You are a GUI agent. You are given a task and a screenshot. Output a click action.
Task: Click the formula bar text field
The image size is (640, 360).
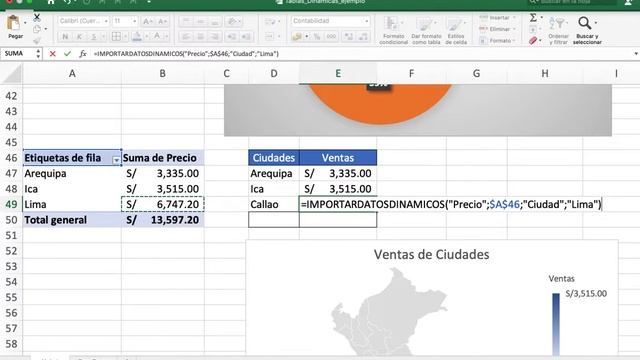[361, 54]
